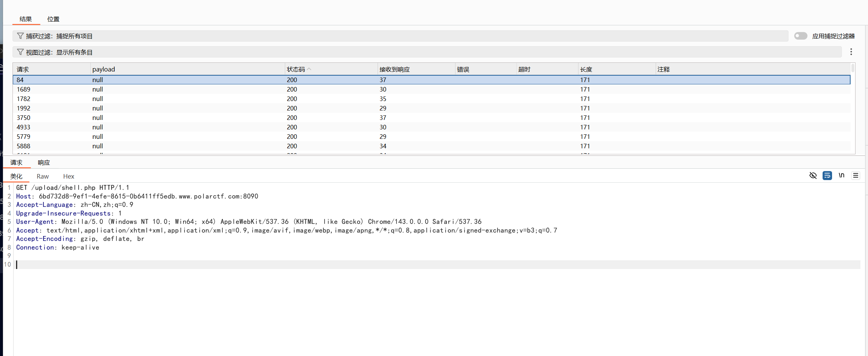Toggle the line wrap icon
868x356 pixels.
[827, 176]
